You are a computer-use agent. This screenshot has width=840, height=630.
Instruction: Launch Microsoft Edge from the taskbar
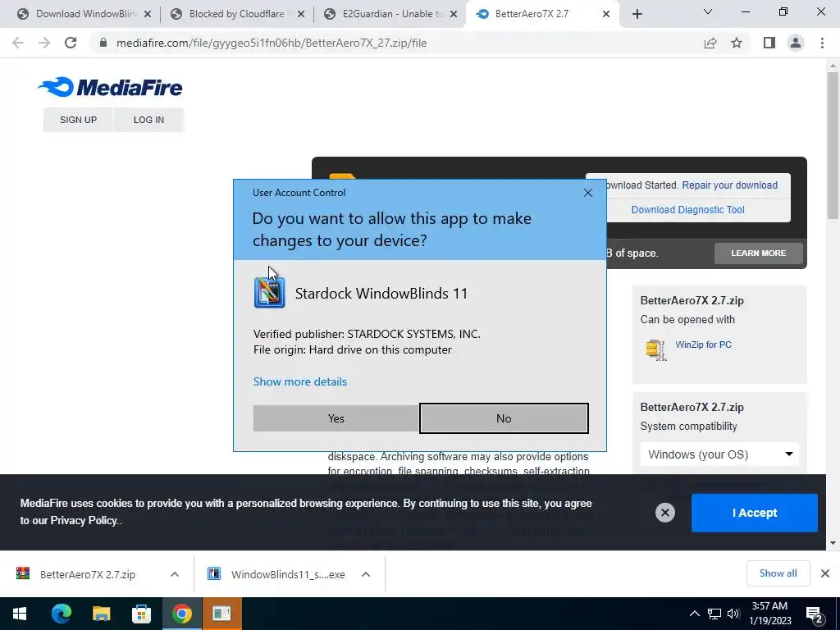[61, 614]
